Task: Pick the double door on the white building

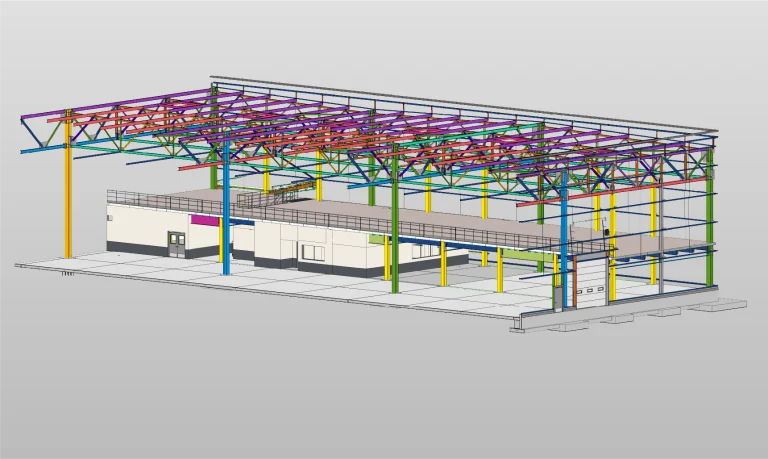Action: [x=177, y=244]
